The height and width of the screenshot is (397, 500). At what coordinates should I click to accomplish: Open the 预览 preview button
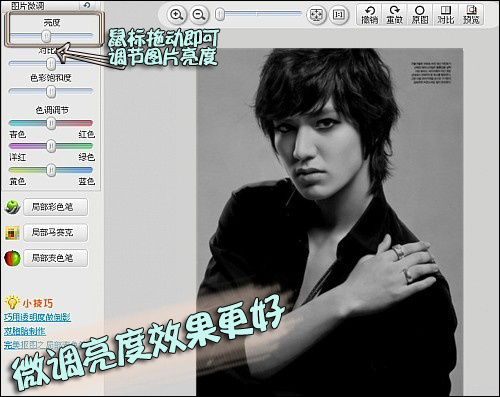471,15
